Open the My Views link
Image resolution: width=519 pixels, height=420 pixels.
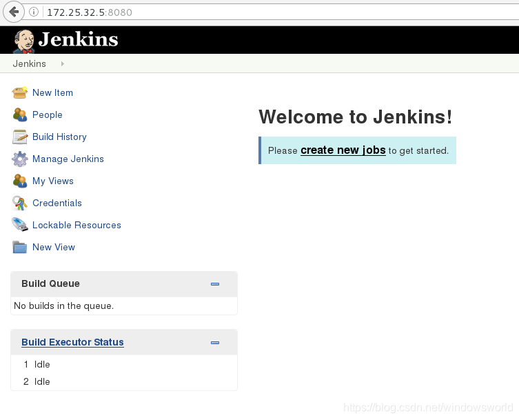pyautogui.click(x=53, y=181)
